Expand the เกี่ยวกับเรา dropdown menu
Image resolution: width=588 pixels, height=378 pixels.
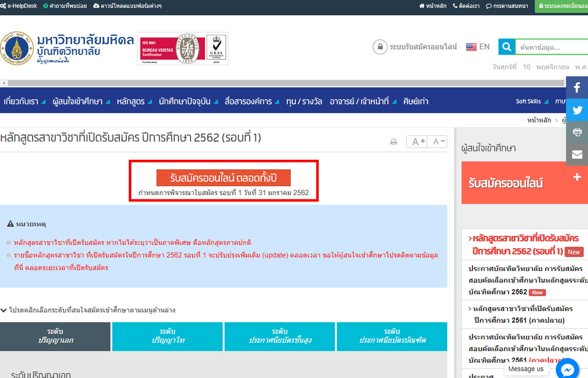click(x=25, y=102)
